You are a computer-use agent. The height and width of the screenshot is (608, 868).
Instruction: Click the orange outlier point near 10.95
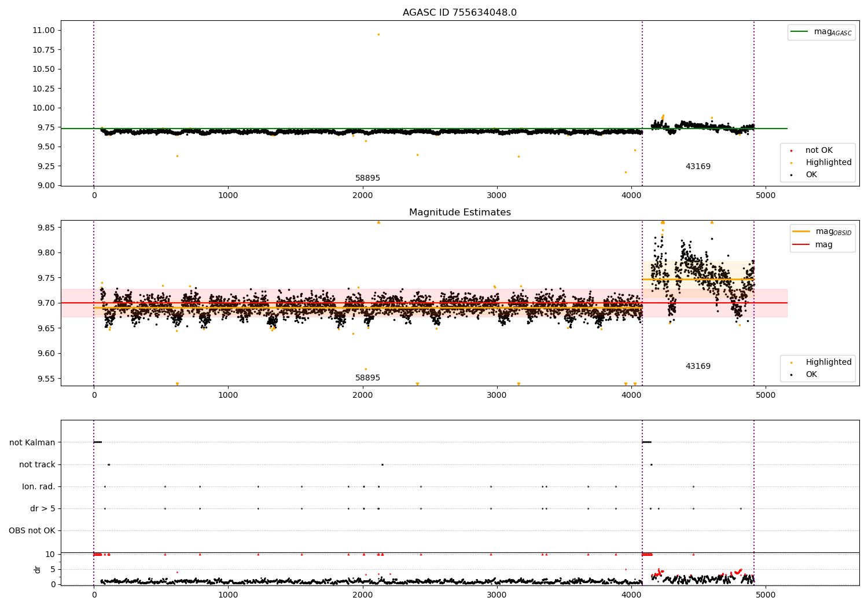point(378,34)
